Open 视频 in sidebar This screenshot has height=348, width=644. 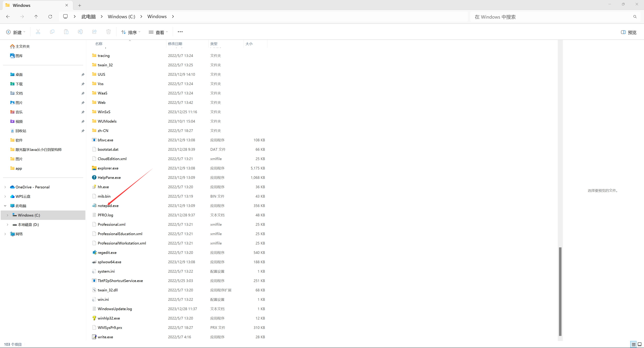pyautogui.click(x=16, y=122)
